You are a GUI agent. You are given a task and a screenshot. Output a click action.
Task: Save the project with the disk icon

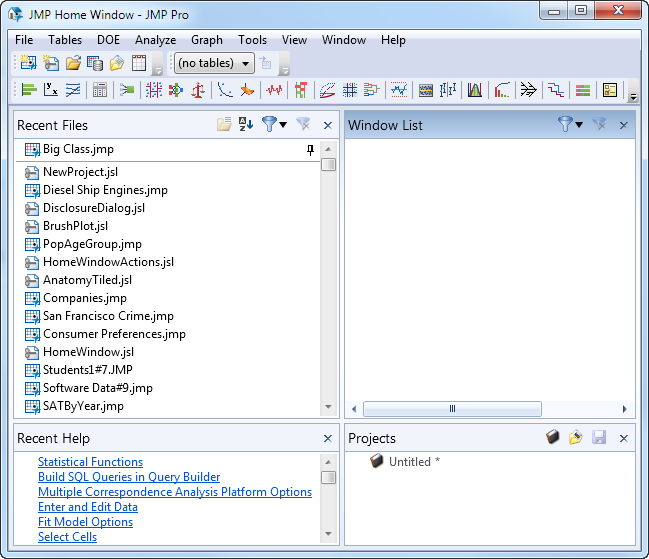click(599, 437)
